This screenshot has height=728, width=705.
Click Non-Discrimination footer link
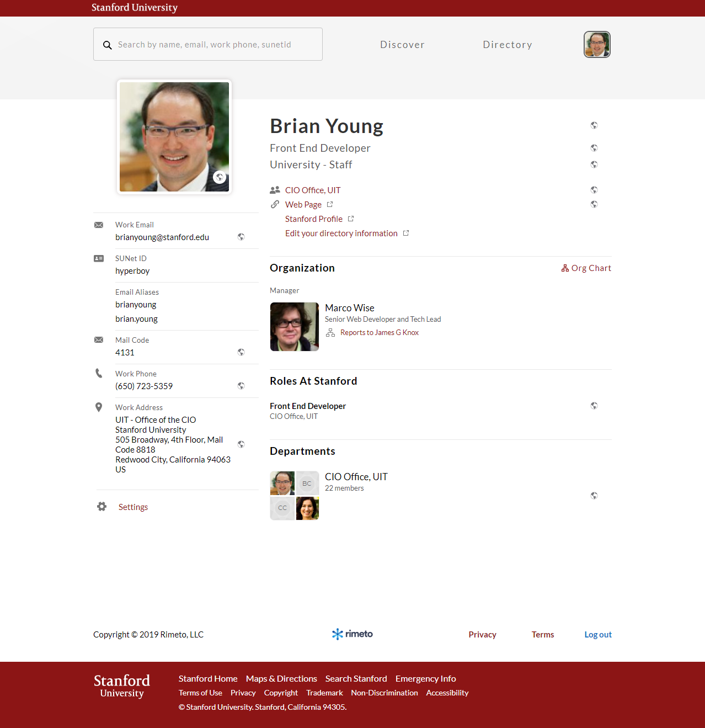384,693
